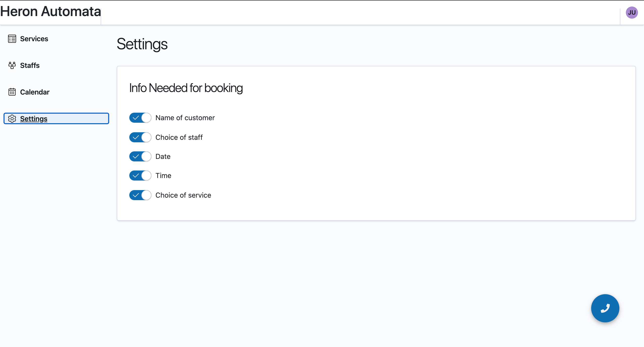Click the Heron Automata logo title
This screenshot has height=347, width=644.
(50, 12)
